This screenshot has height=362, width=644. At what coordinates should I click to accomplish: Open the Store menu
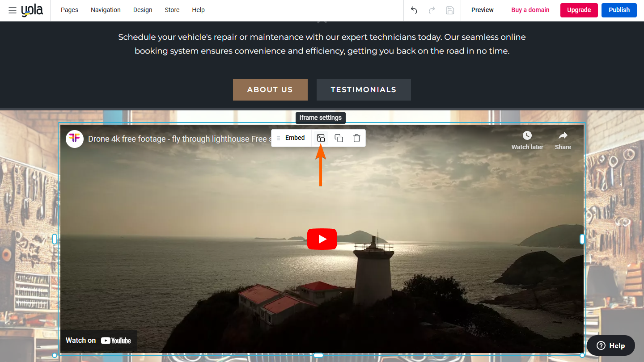click(172, 10)
